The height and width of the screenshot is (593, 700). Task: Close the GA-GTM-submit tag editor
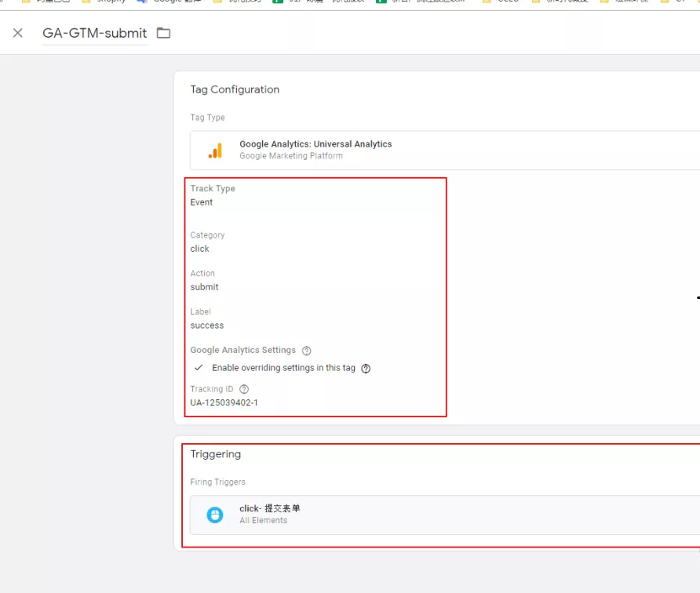pos(18,33)
